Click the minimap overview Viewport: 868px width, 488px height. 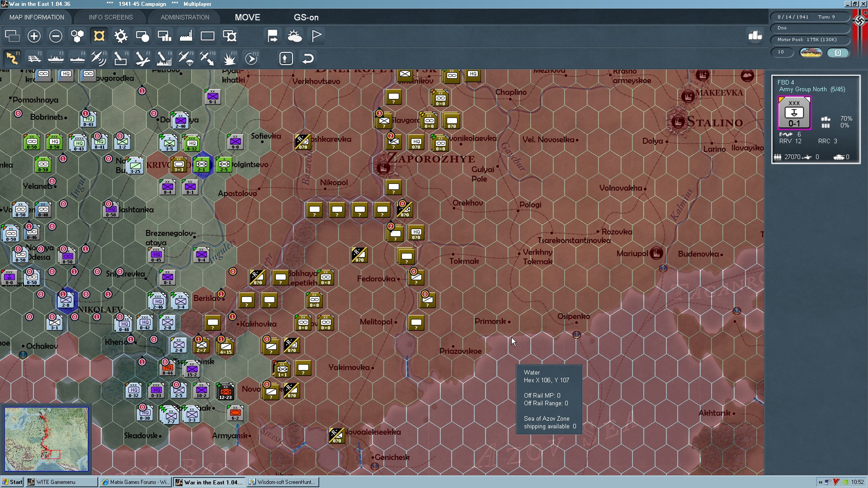(x=46, y=439)
